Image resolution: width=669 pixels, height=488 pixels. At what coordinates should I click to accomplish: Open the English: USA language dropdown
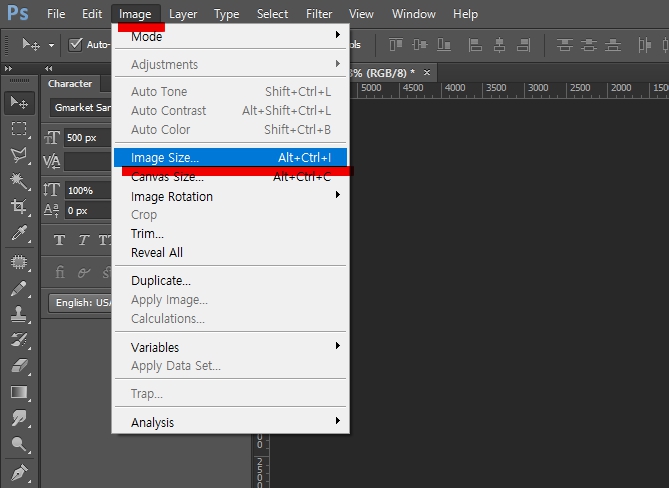pyautogui.click(x=80, y=302)
